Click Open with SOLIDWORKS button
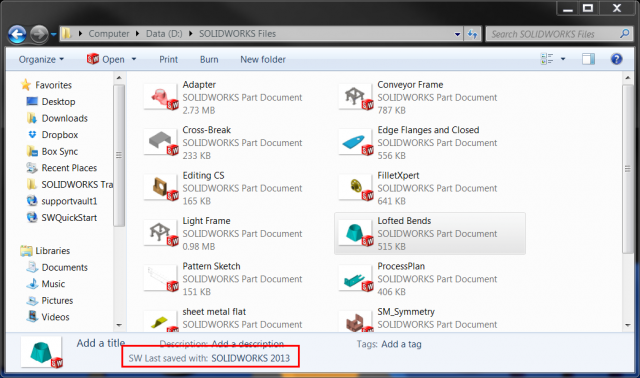Viewport: 640px width, 378px height. tap(105, 60)
